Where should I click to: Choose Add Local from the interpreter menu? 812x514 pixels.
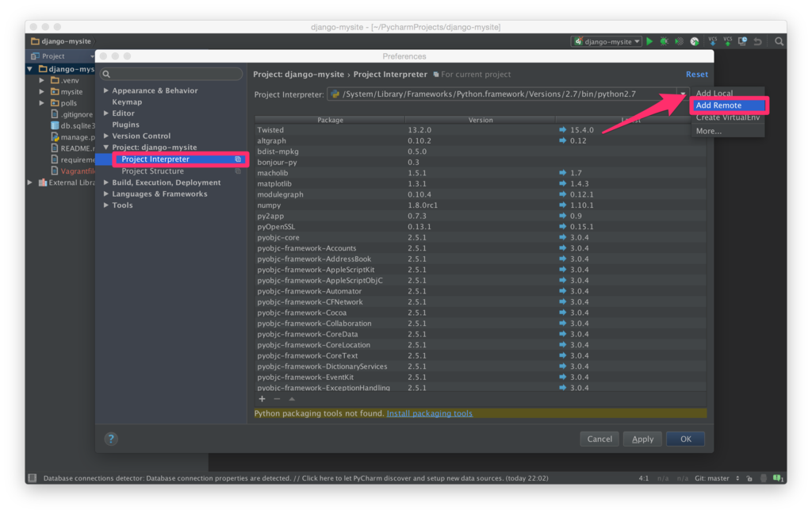(727, 94)
